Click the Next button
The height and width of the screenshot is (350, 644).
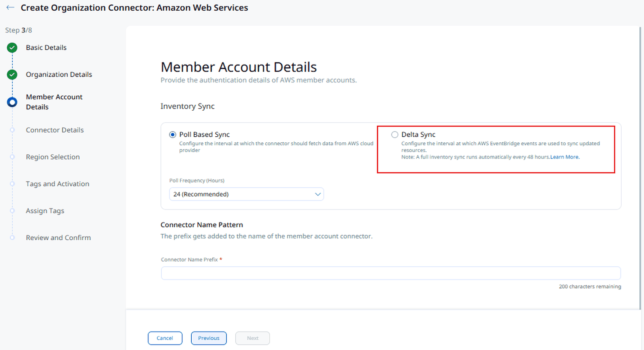(252, 338)
